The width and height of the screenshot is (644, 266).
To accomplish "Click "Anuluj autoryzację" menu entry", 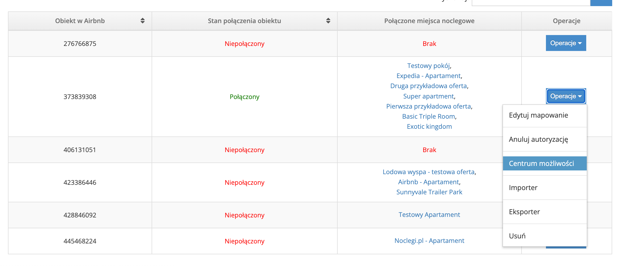I will tap(538, 139).
